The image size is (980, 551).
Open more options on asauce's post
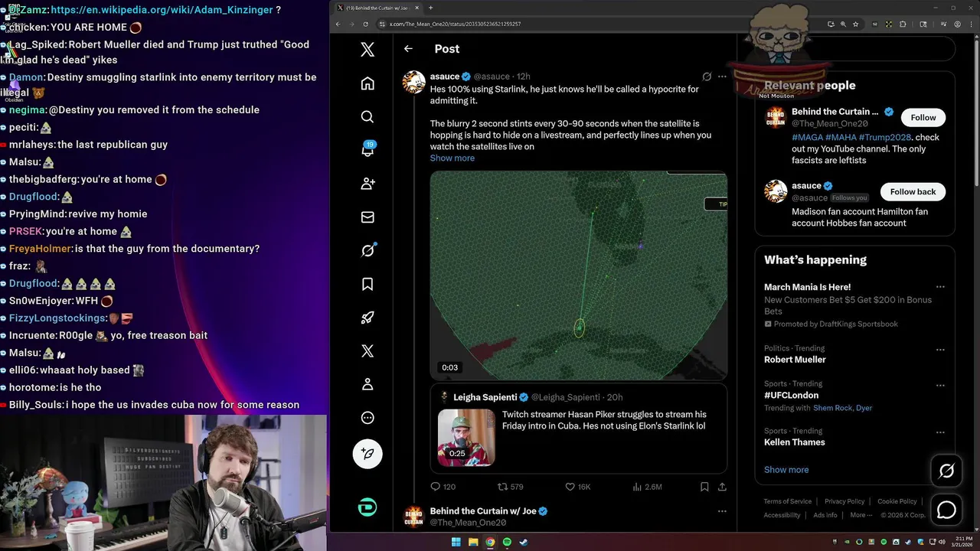722,77
